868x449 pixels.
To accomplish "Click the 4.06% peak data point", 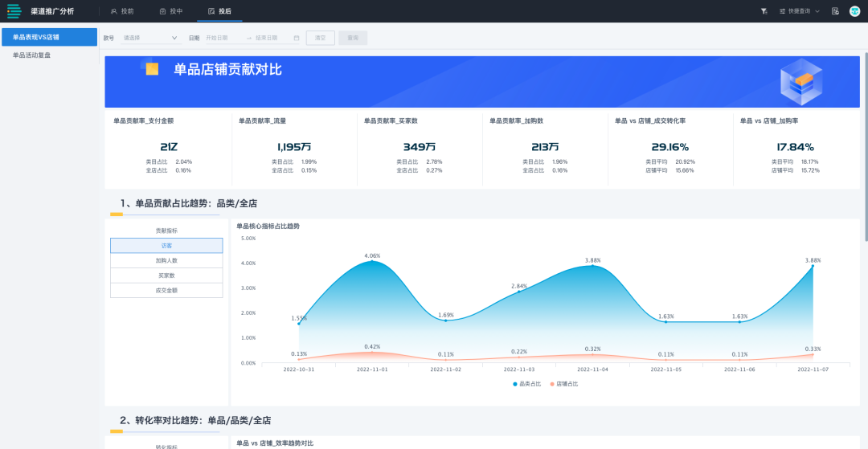I will pyautogui.click(x=372, y=261).
